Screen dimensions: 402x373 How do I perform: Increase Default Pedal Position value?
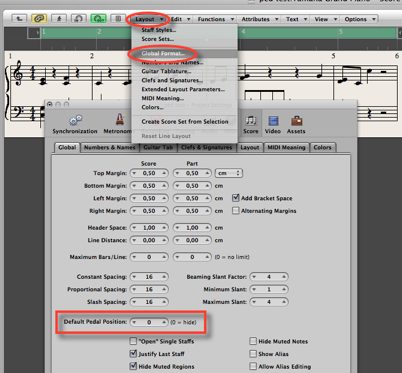click(x=164, y=322)
